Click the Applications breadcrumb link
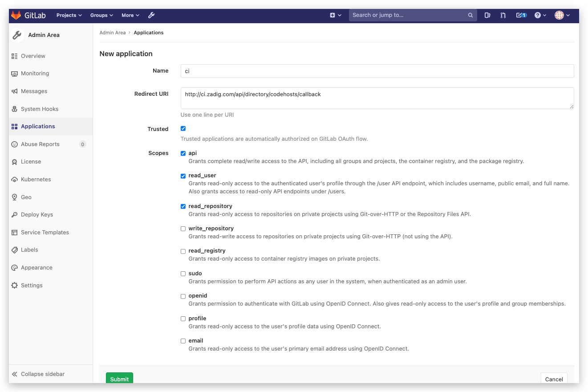The image size is (588, 392). coord(149,33)
